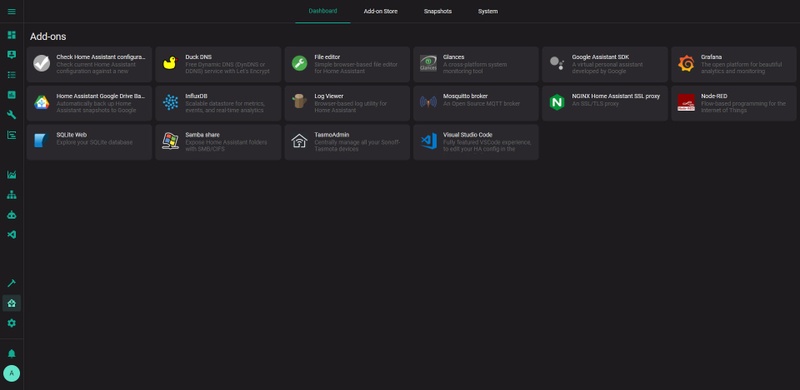The image size is (800, 390).
Task: Click the Duck DNS yellow duck icon
Action: [x=170, y=63]
